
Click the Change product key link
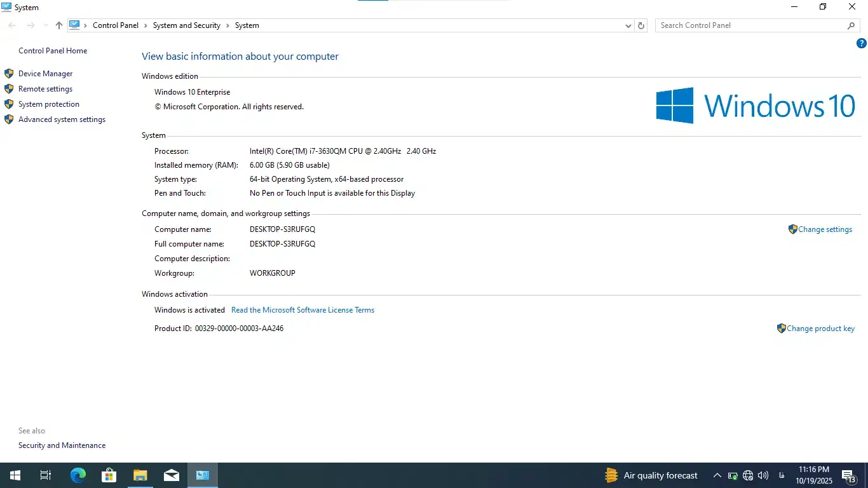820,329
